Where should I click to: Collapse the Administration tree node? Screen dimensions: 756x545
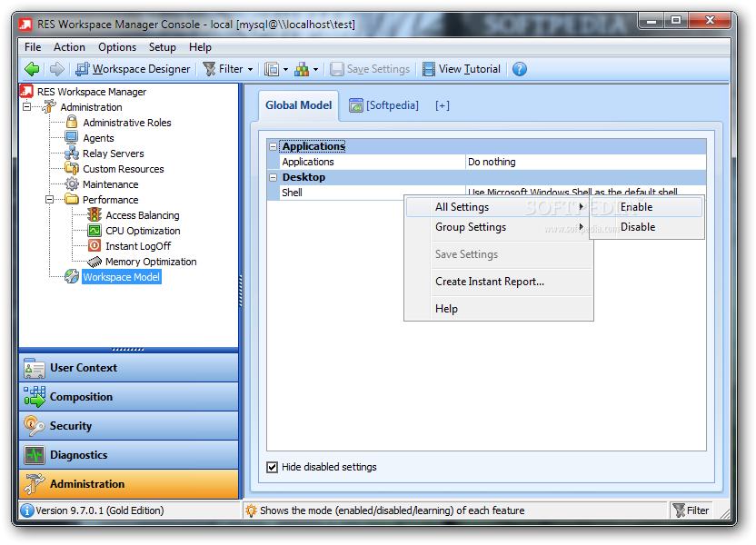click(27, 106)
